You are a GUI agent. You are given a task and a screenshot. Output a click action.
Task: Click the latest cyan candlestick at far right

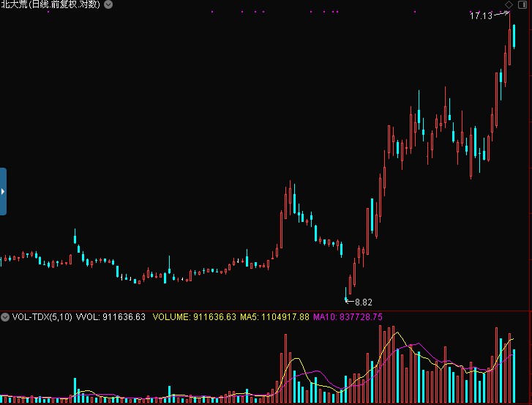514,37
